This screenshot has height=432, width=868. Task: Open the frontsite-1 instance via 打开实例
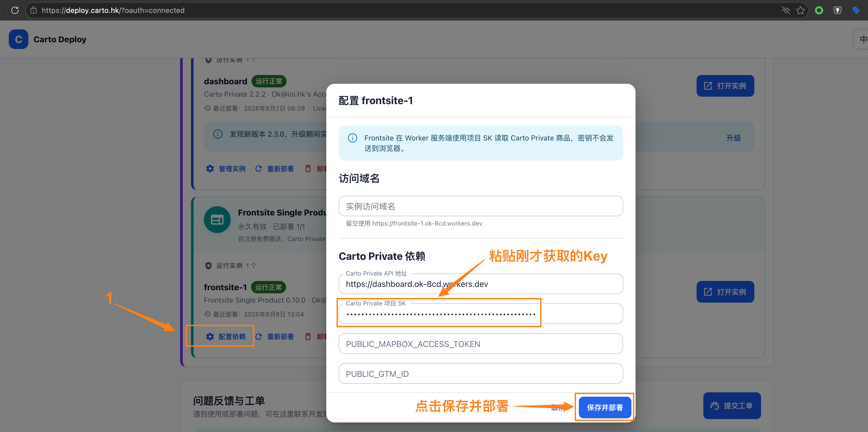[x=725, y=292]
